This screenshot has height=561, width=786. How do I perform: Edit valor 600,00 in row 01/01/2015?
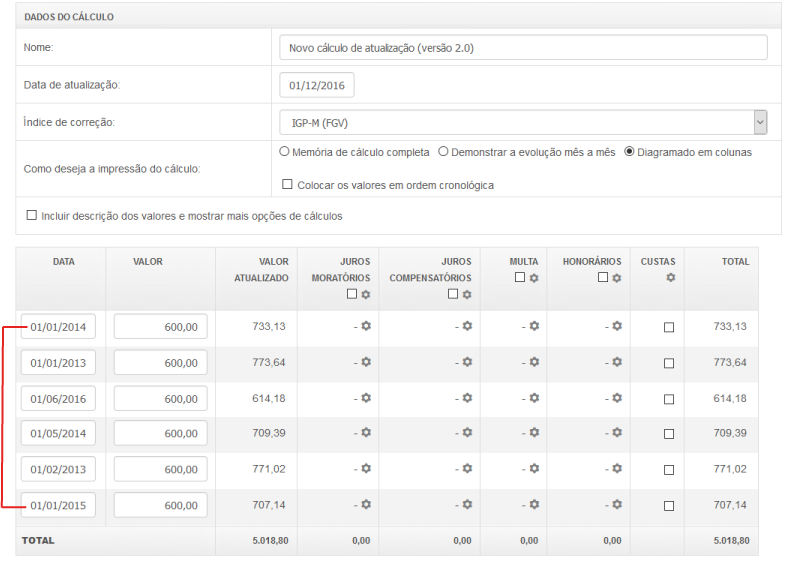tap(160, 505)
